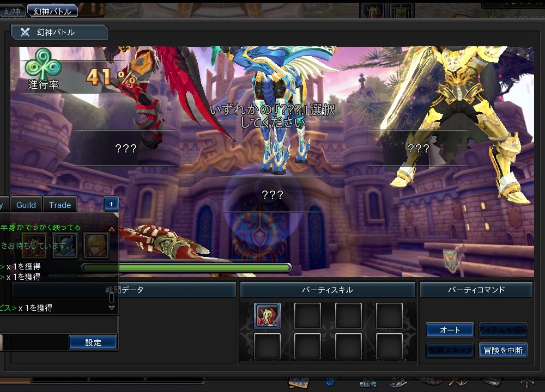Click the red-haired character portrait
Screen dimensions: 545x392
click(x=34, y=246)
